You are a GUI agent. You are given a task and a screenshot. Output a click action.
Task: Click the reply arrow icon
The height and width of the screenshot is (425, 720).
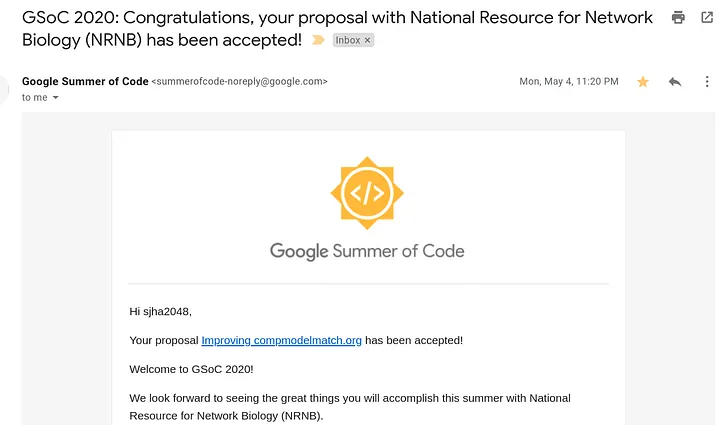tap(675, 82)
